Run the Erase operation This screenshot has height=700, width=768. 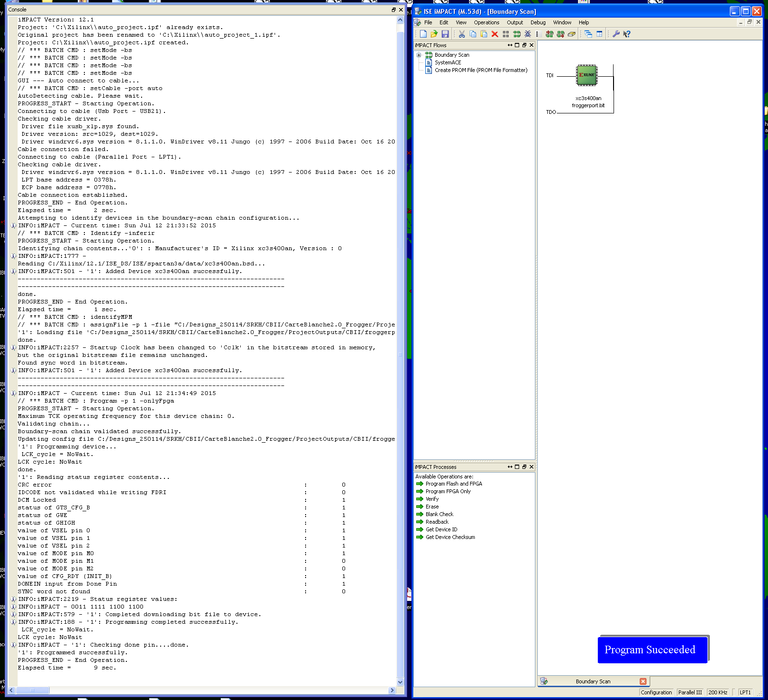[x=432, y=507]
